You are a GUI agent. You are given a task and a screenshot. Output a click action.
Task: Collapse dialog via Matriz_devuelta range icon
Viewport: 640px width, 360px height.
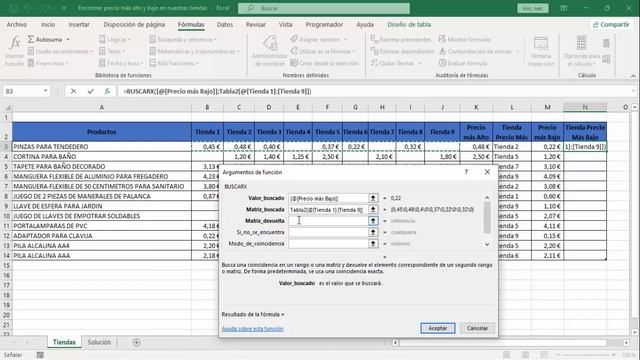click(373, 221)
